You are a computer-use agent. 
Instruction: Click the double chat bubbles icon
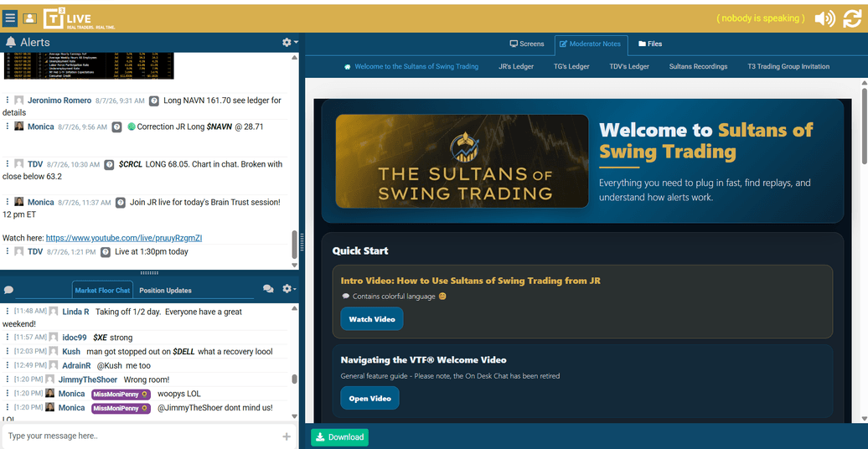click(x=268, y=289)
